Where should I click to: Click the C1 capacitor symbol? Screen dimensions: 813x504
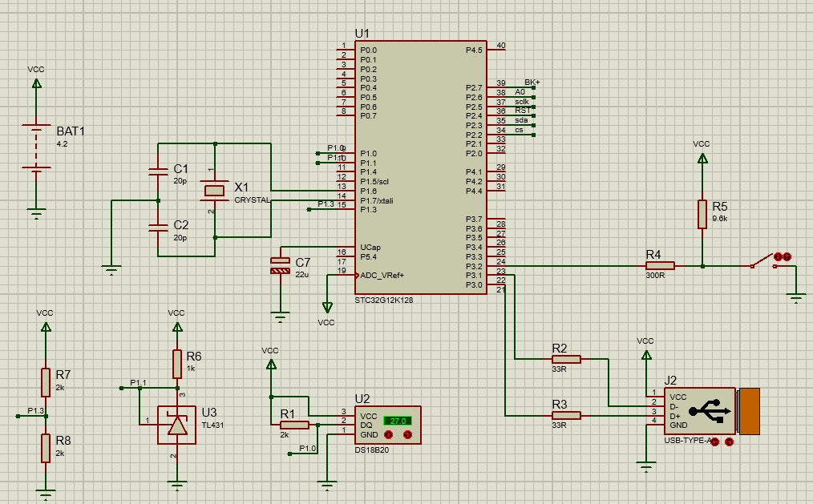158,172
